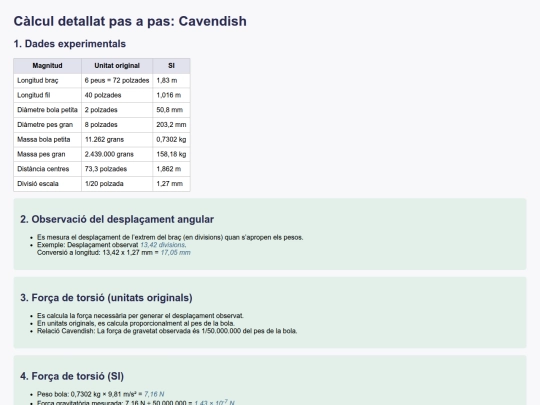Click the 'Relació Cavendish' bullet
540x405 pixels.
click(x=167, y=331)
